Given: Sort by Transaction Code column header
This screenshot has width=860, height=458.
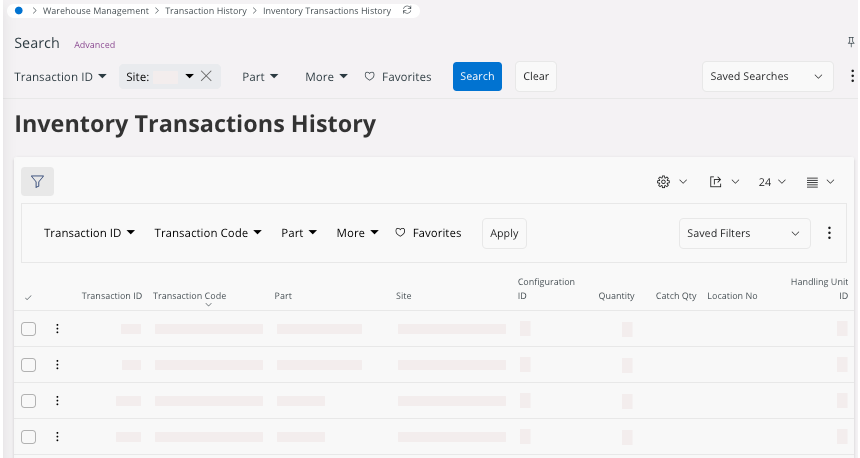Looking at the screenshot, I should pos(189,296).
